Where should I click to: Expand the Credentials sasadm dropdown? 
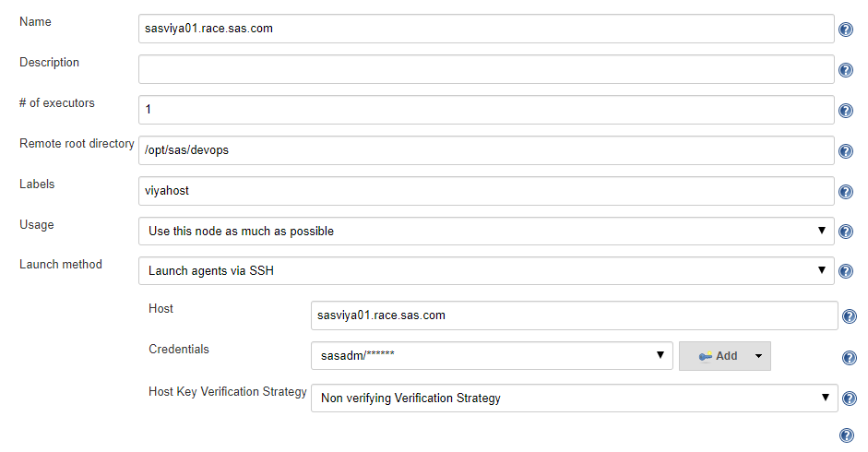492,356
